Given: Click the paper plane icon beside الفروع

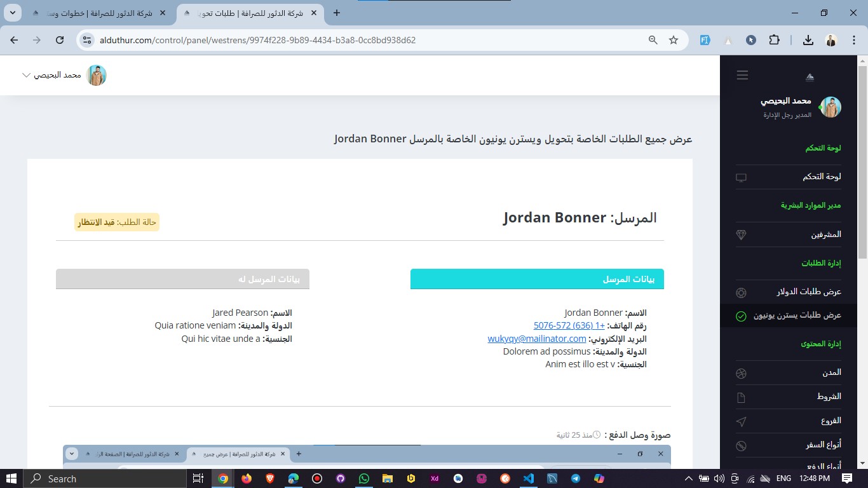Looking at the screenshot, I should (x=741, y=421).
